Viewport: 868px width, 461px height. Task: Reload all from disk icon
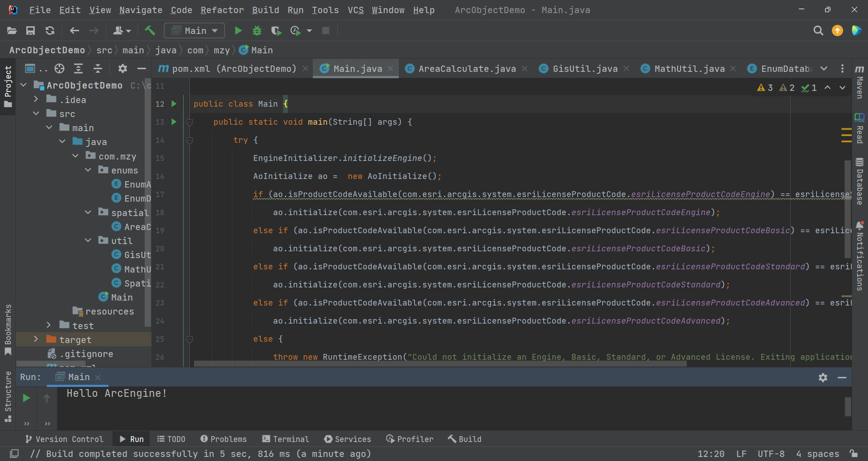[x=50, y=31]
